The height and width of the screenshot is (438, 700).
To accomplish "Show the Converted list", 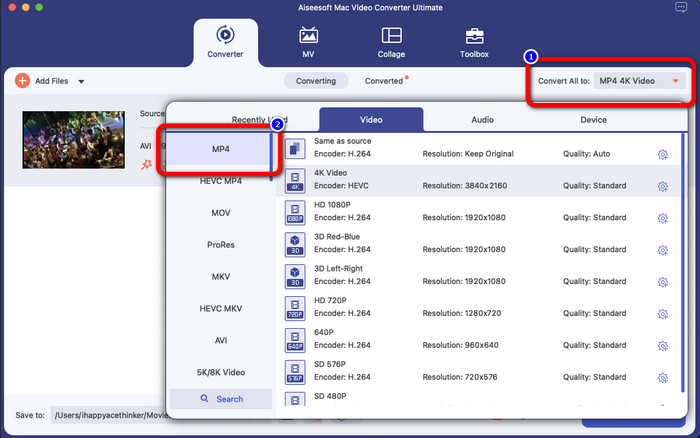I will (x=384, y=81).
